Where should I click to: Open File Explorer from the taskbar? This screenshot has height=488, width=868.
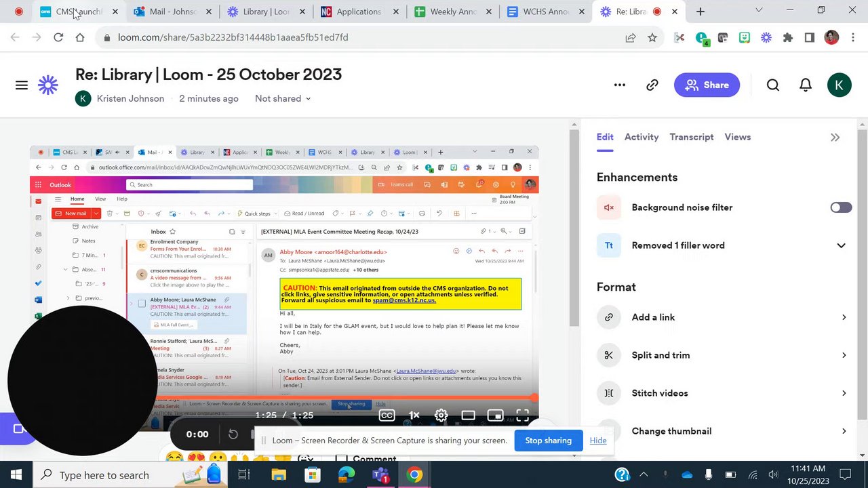click(278, 475)
